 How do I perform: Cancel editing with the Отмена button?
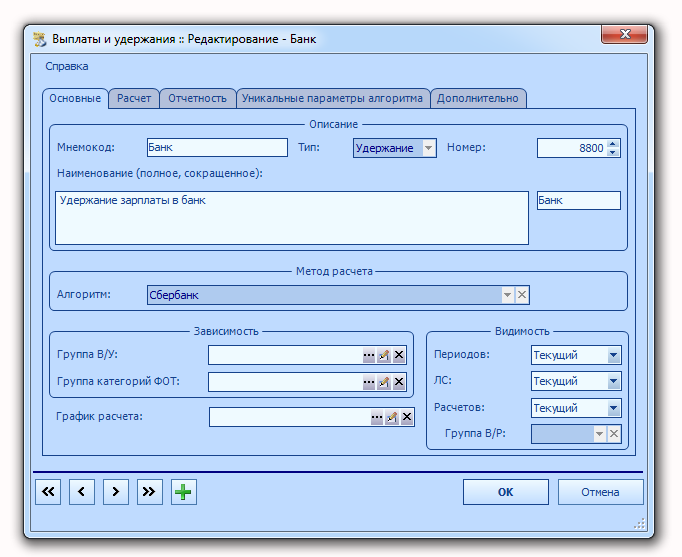point(600,492)
